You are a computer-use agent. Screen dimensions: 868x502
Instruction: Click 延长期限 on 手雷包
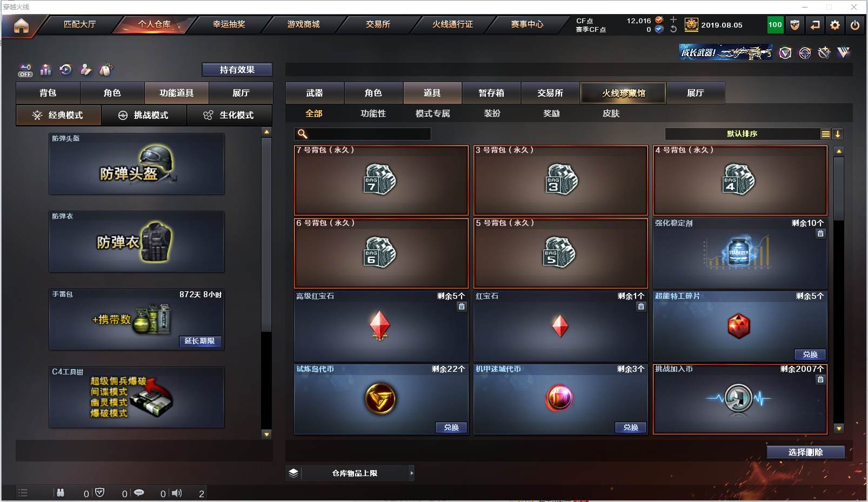coord(199,341)
